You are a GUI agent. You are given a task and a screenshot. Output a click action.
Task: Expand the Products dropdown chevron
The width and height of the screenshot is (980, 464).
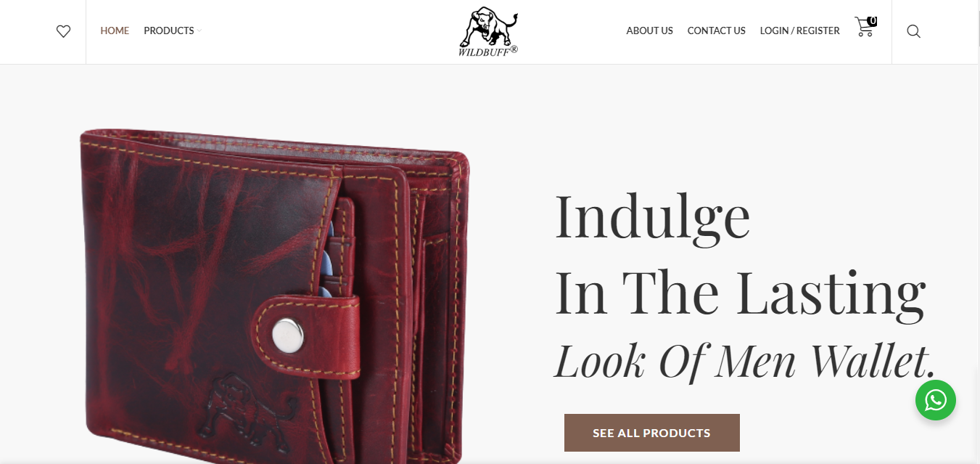pos(199,31)
